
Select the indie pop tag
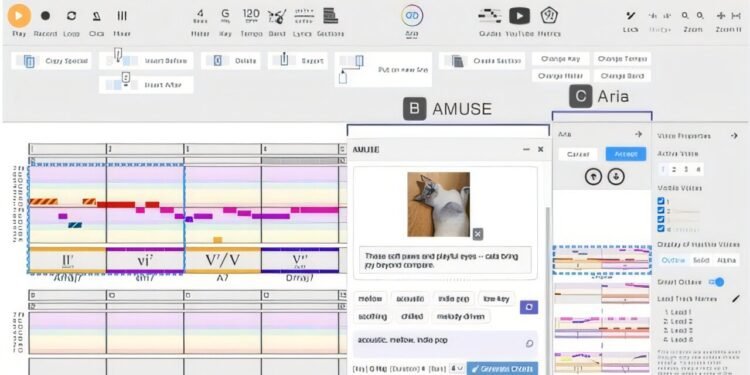coord(453,299)
